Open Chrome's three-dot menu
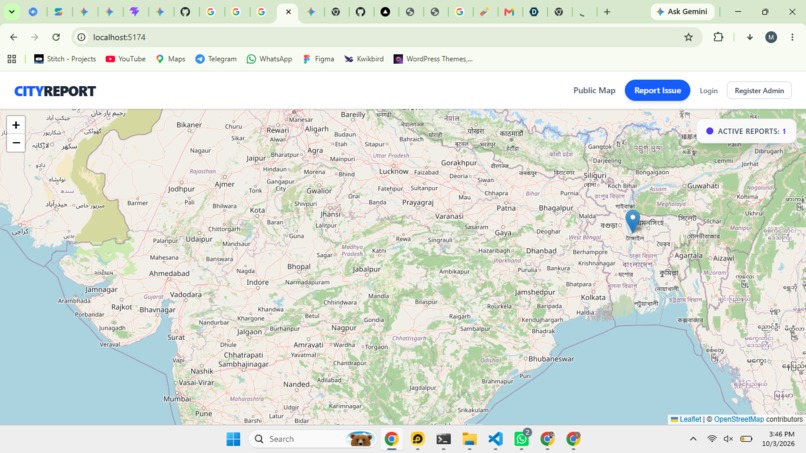 (792, 37)
